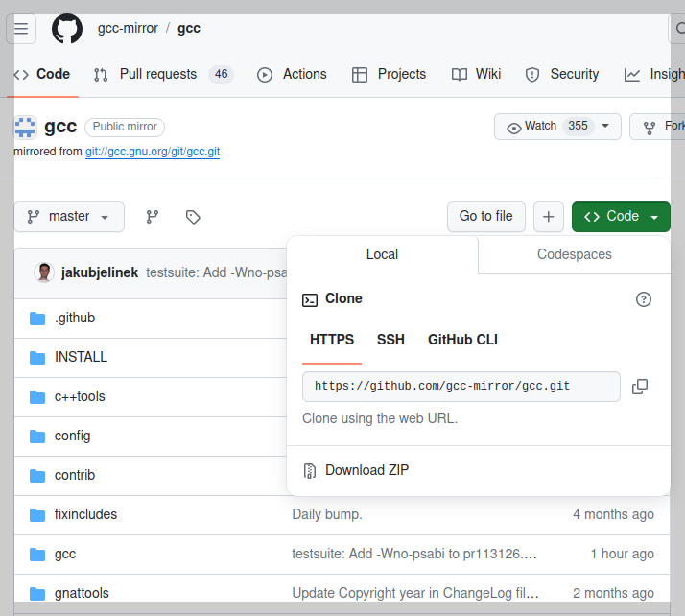
Task: Click the Pull requests count badge 46
Action: click(x=221, y=74)
